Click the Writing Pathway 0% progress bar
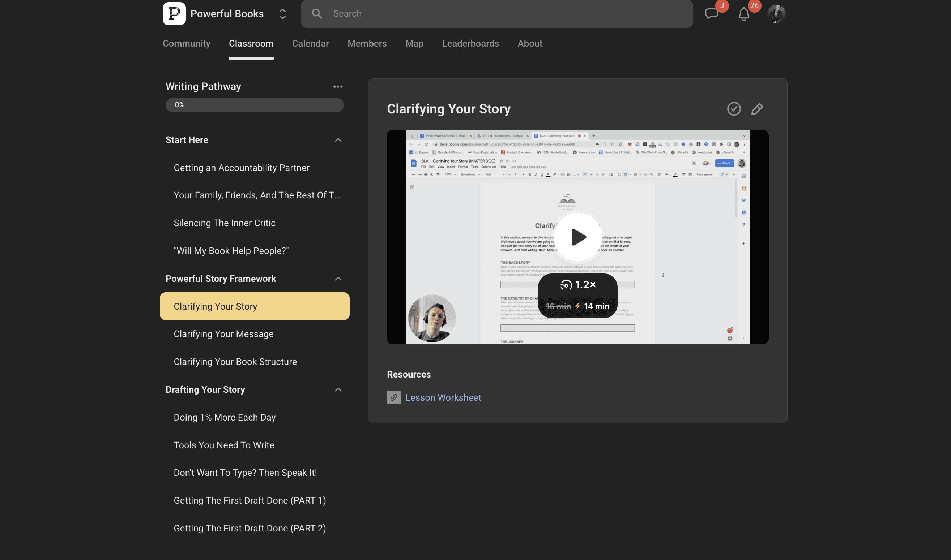The image size is (951, 560). click(x=255, y=105)
